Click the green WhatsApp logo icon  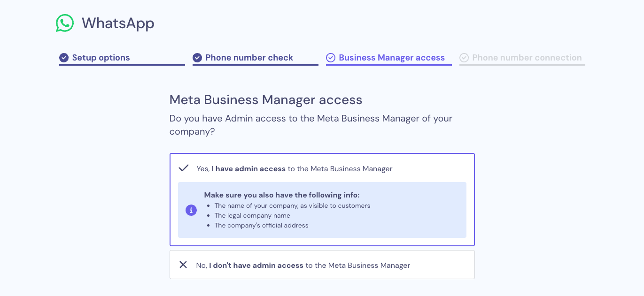pyautogui.click(x=65, y=23)
